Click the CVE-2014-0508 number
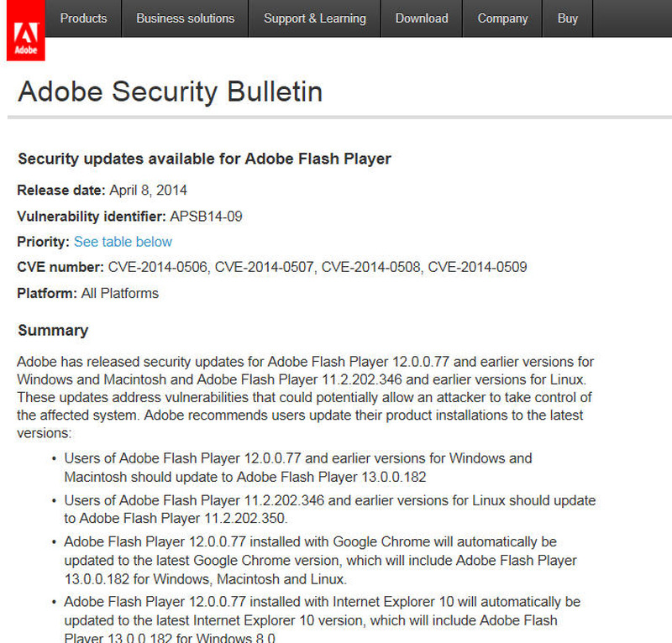 (370, 268)
